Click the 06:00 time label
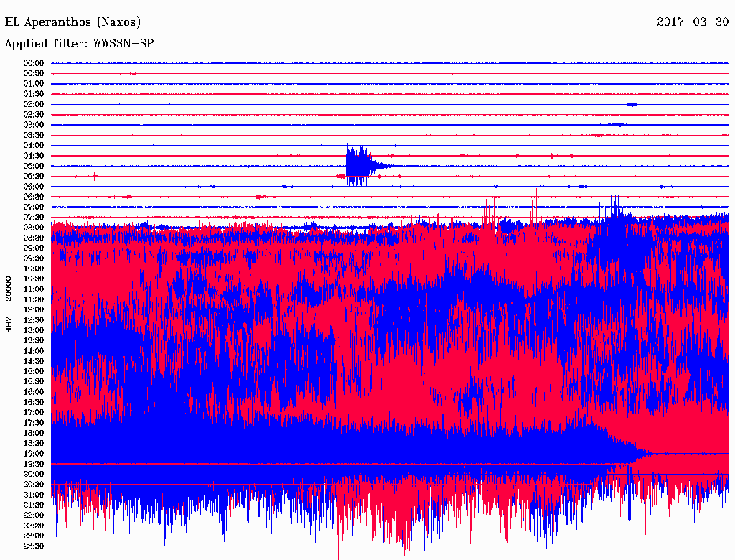The image size is (735, 560). point(34,187)
